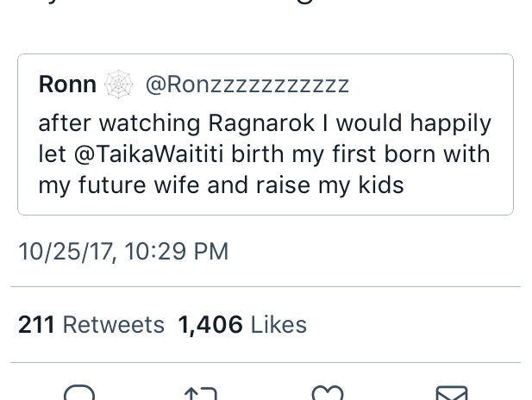Click the 10/25/17 date in timestamp
This screenshot has width=532, height=400.
67,252
